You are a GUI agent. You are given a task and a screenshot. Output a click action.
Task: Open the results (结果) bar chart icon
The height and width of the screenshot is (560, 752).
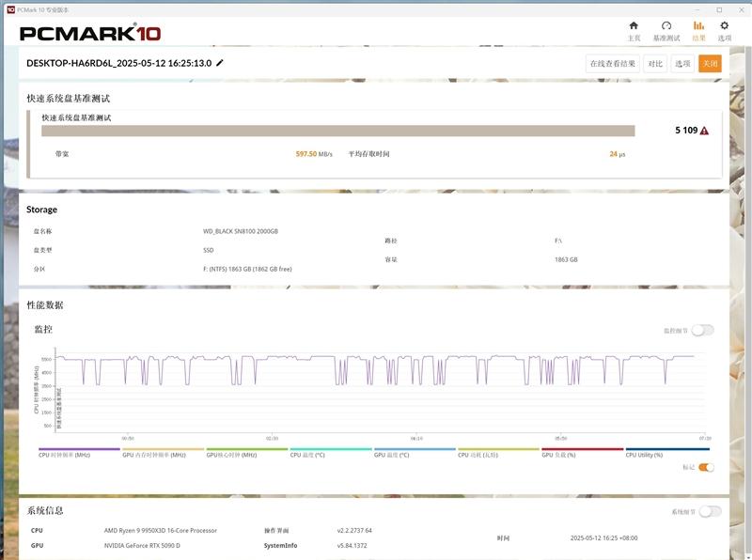[698, 26]
